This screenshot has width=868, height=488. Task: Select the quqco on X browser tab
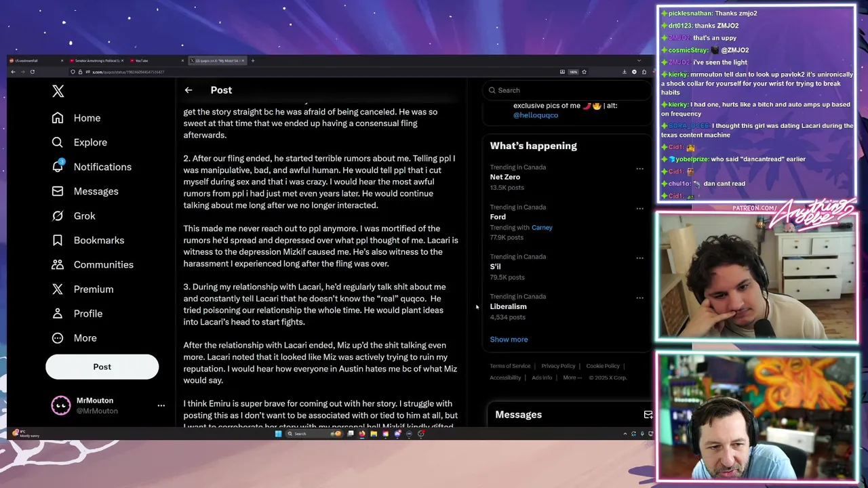217,60
